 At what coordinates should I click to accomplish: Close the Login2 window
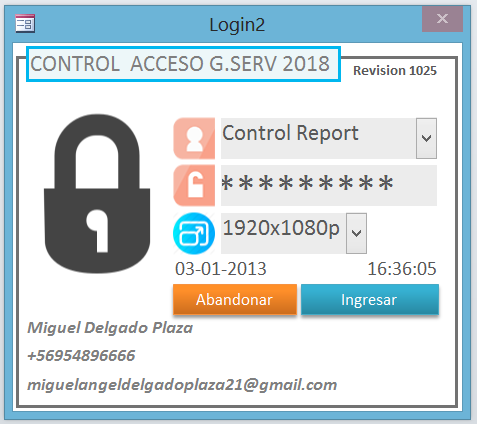(442, 19)
